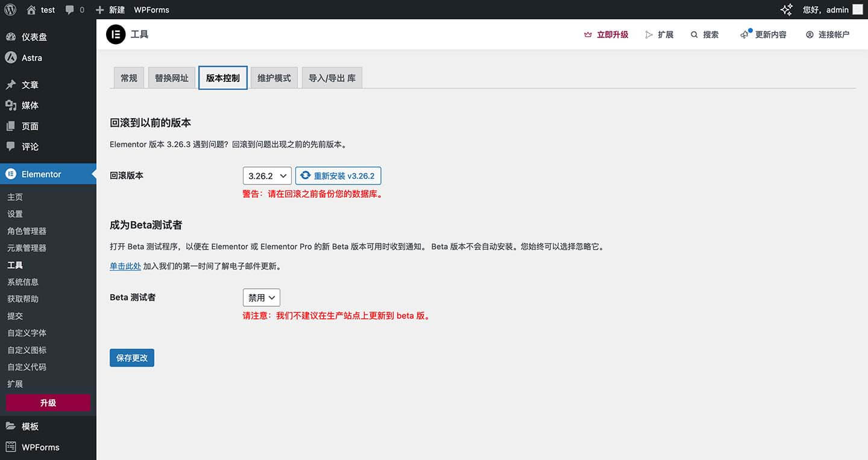Click the admin avatar square

tap(857, 10)
